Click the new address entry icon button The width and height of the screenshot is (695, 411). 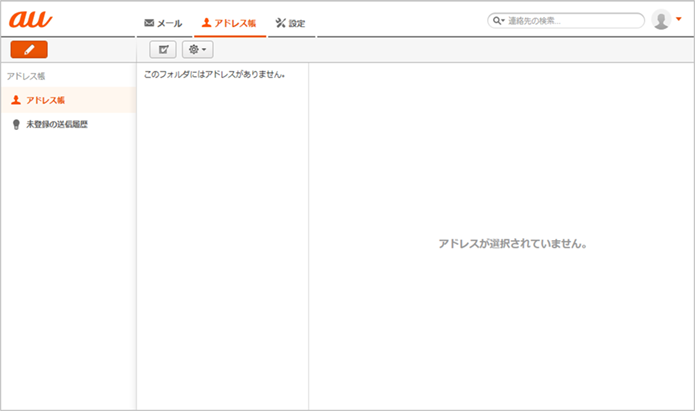click(x=162, y=49)
